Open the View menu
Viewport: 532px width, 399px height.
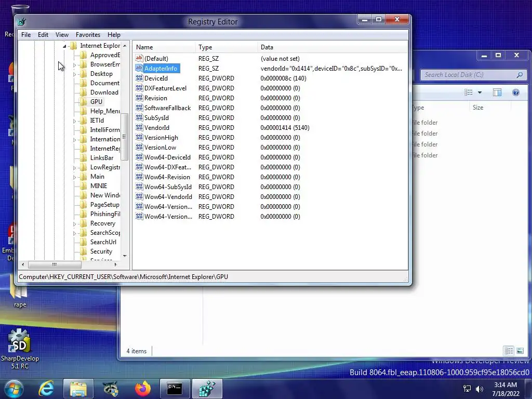click(62, 35)
